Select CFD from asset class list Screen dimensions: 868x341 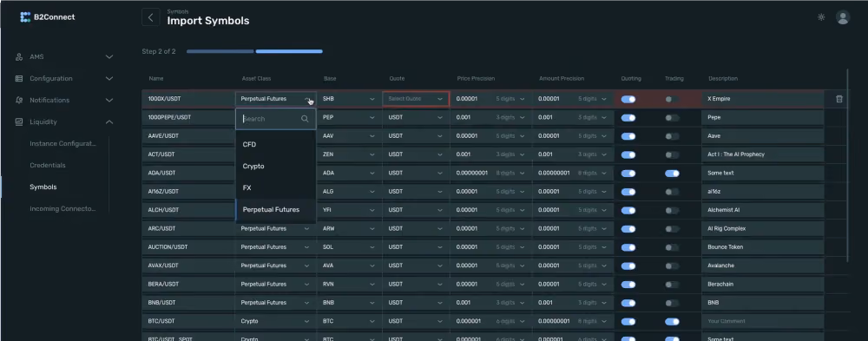pos(276,145)
